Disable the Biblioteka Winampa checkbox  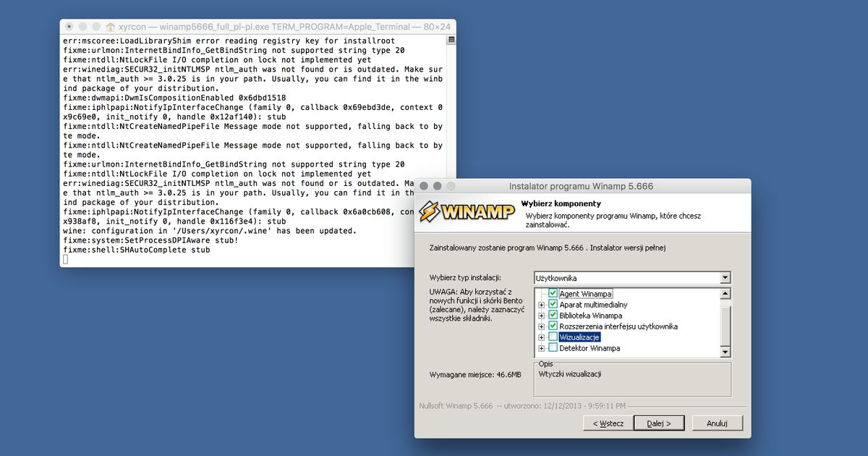[553, 316]
